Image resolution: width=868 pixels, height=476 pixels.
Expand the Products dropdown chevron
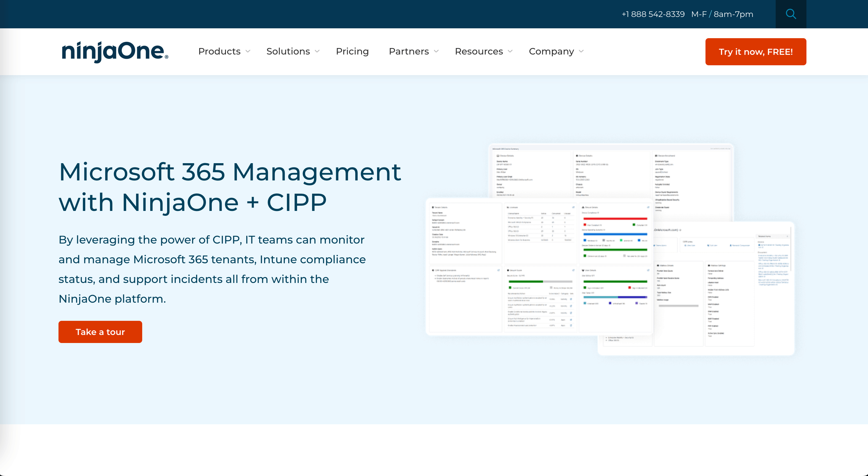[248, 51]
